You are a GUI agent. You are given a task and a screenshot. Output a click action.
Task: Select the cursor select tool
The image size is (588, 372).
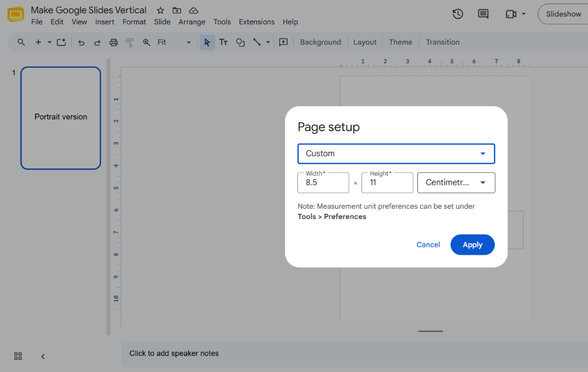point(207,42)
